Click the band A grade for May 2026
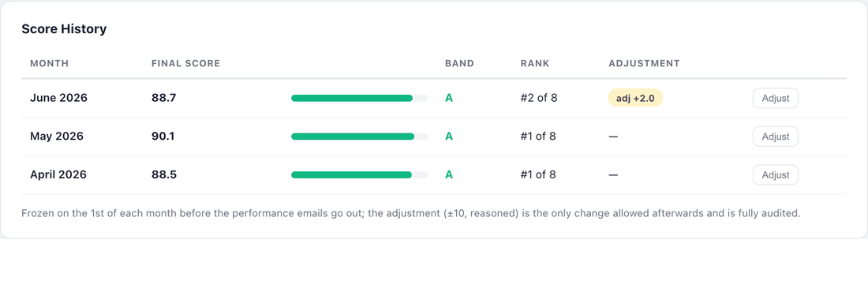 (x=449, y=136)
